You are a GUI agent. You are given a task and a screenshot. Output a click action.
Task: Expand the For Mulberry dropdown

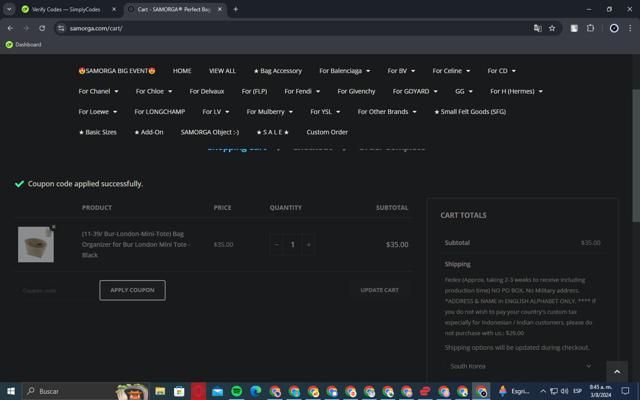click(x=269, y=111)
